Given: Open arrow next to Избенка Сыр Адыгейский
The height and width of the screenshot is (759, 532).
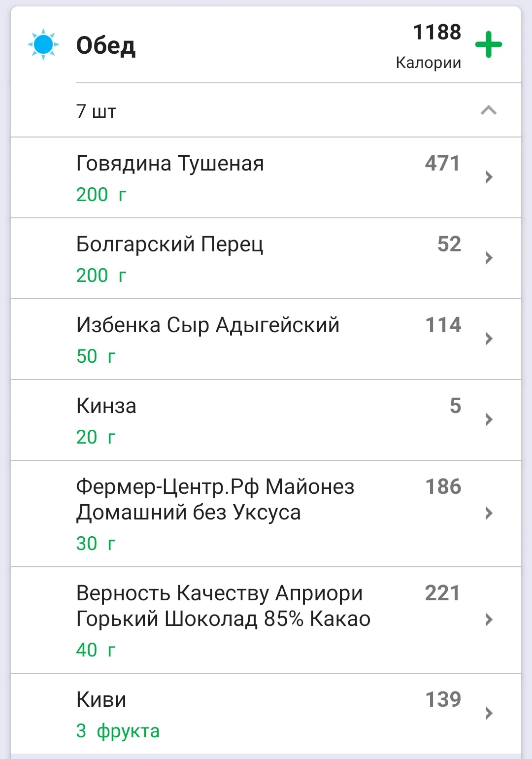Looking at the screenshot, I should 489,339.
